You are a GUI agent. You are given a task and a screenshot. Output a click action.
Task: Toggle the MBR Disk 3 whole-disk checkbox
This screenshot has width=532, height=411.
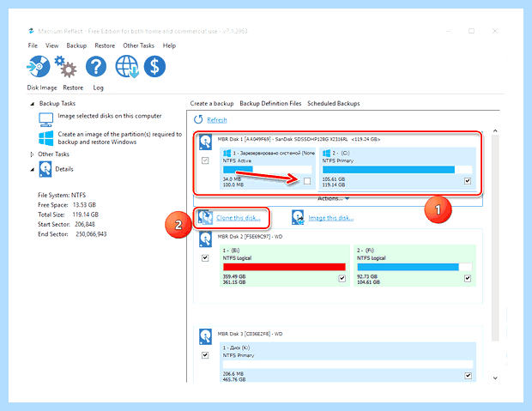point(205,355)
